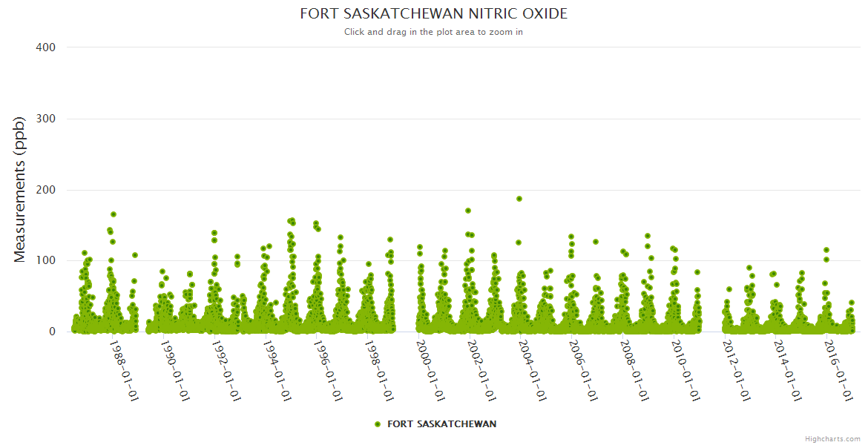Click the 300 y-axis label
Screen dimensions: 868x445
[46, 119]
